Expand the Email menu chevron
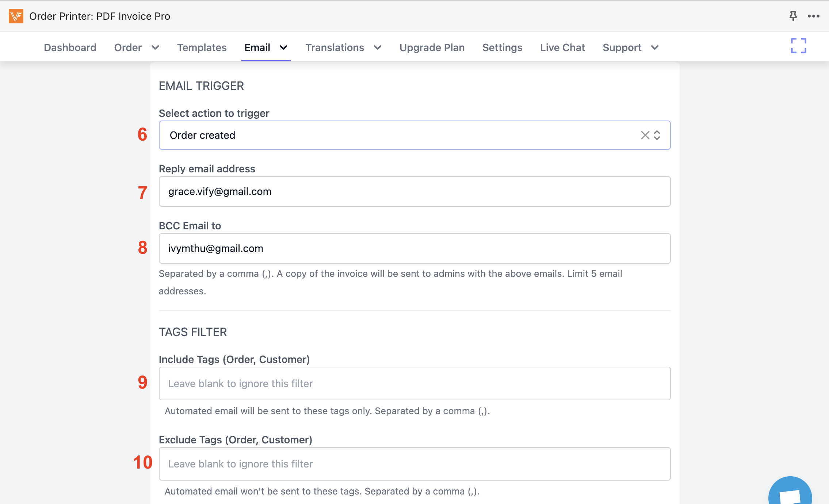Screen dimensions: 829x504 click(283, 47)
